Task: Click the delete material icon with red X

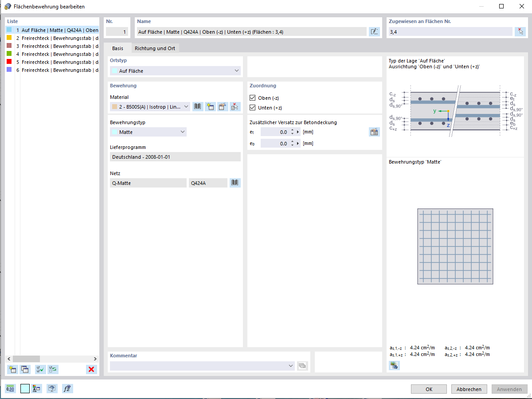Action: click(x=235, y=106)
